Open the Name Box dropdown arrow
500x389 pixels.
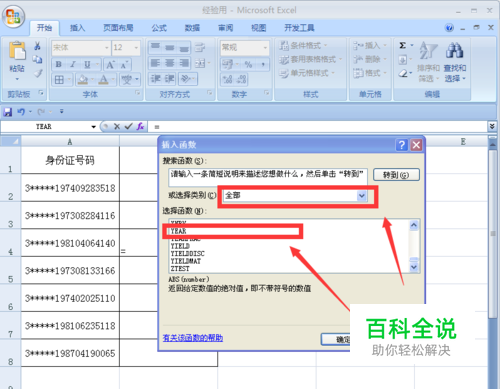94,127
